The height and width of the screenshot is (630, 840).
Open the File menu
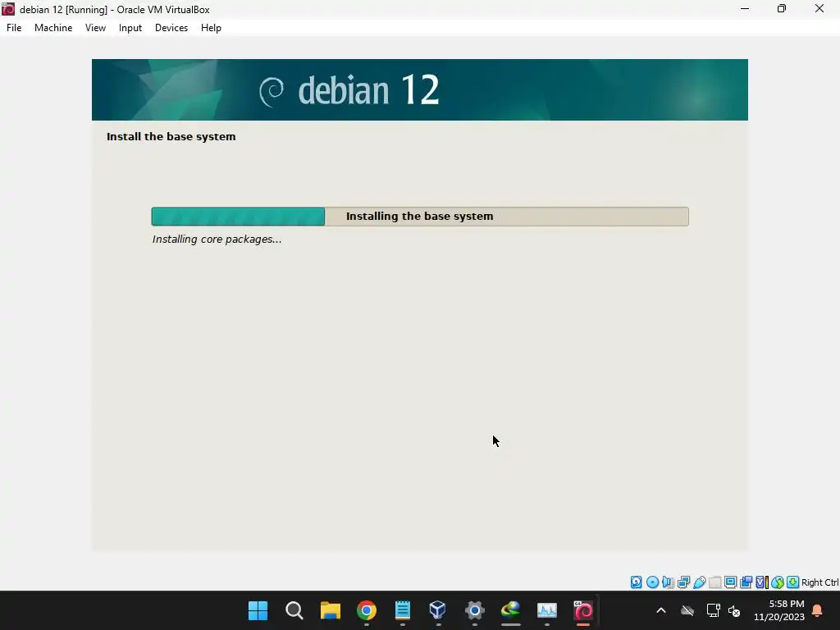pos(14,28)
